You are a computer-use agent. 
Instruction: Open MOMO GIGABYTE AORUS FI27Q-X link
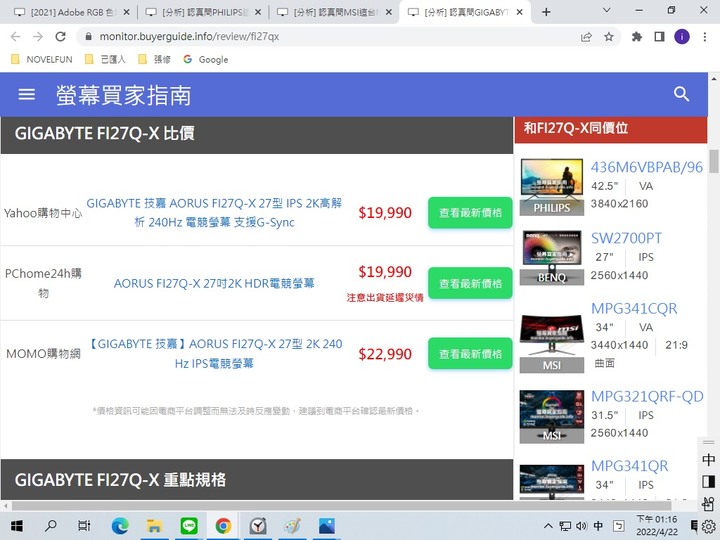click(214, 354)
